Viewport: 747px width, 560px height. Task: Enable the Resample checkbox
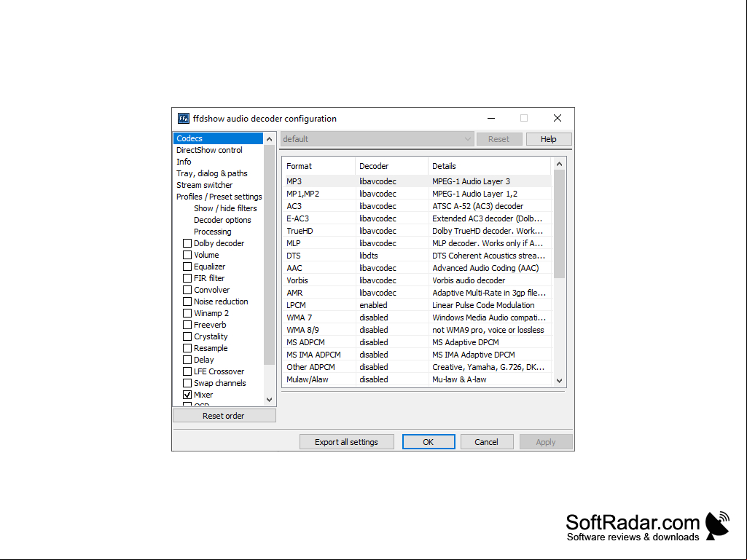(x=187, y=348)
